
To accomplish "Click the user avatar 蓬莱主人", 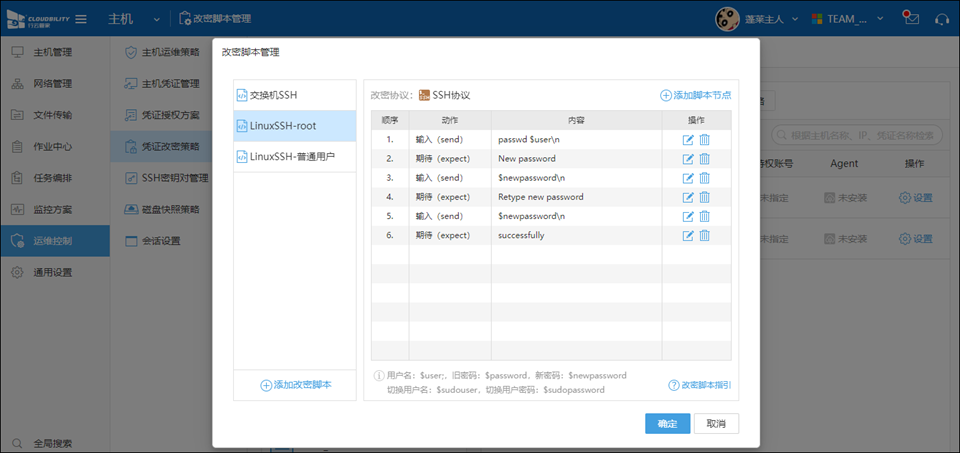I will (x=727, y=19).
